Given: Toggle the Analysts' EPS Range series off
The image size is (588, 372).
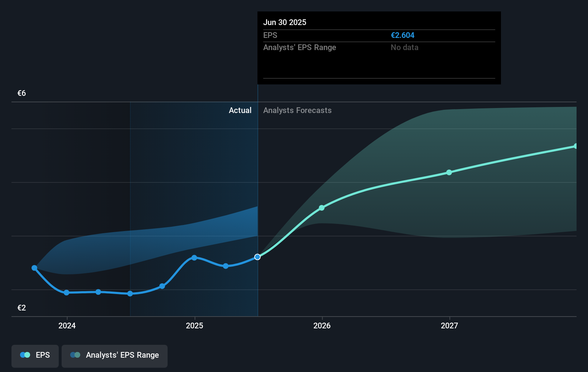Looking at the screenshot, I should tap(114, 355).
